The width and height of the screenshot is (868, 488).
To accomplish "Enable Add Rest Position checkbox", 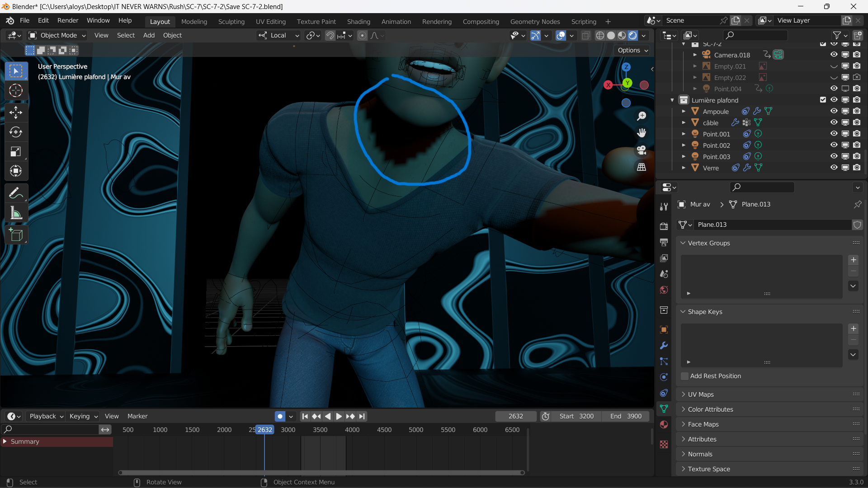I will point(685,376).
